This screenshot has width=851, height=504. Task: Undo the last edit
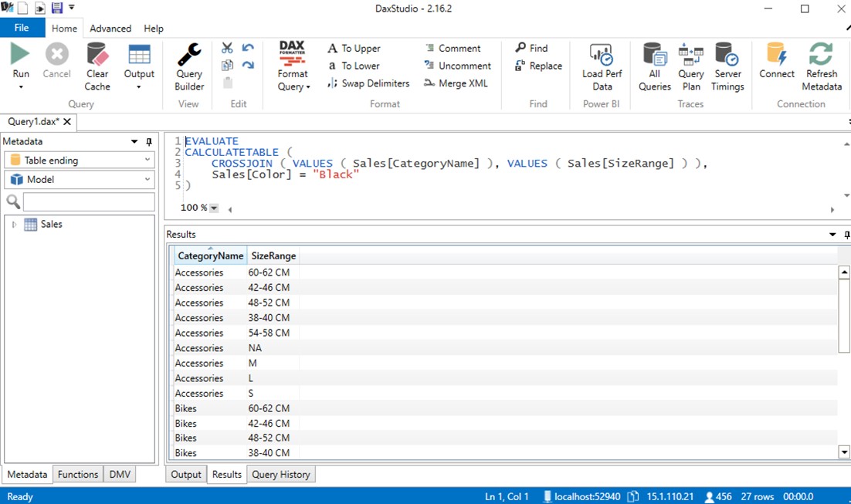click(248, 48)
